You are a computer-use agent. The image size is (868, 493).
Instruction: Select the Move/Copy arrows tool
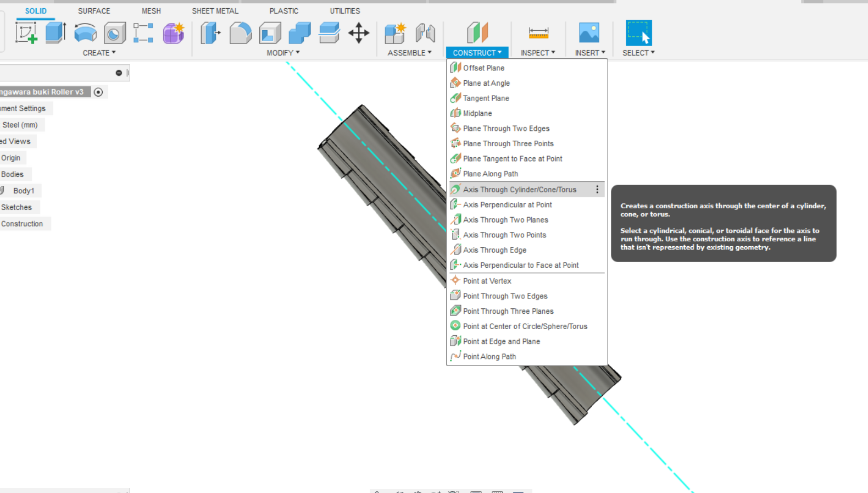(x=359, y=33)
